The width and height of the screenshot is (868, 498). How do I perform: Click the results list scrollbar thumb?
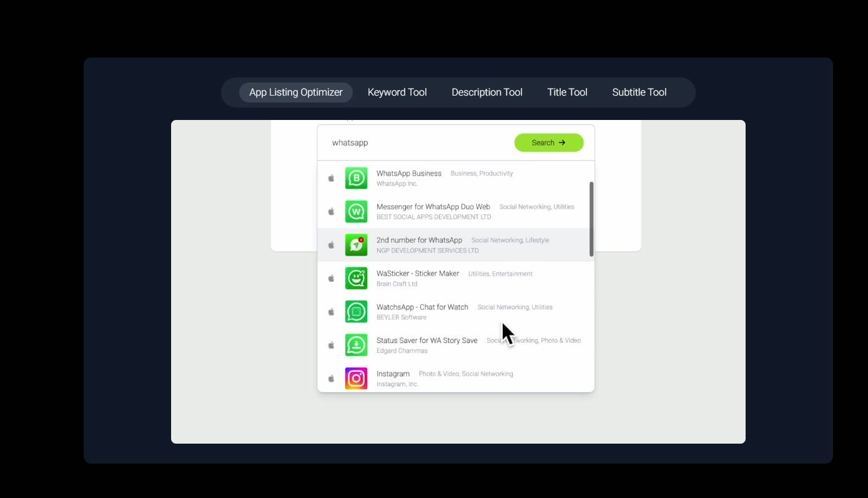[x=591, y=219]
